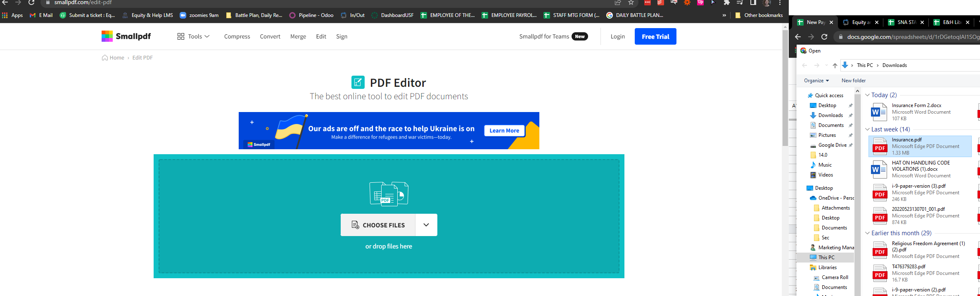Reload the Google Sheets page
The image size is (980, 296).
click(824, 37)
